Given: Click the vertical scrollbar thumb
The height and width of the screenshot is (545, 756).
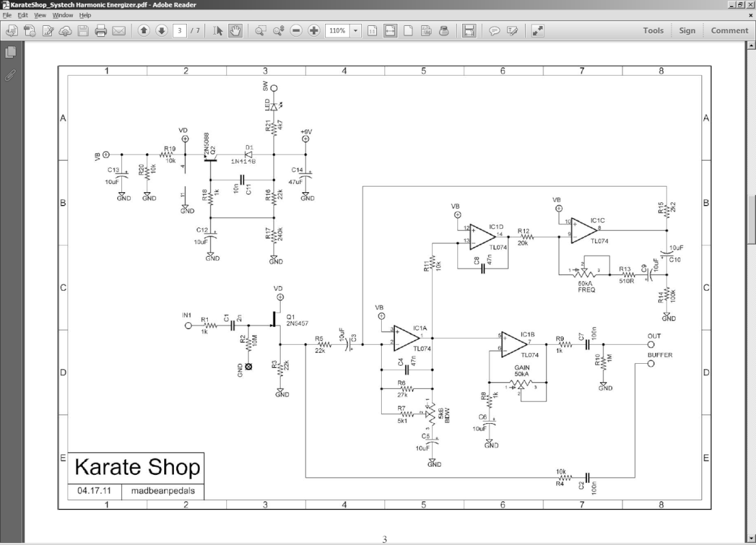Looking at the screenshot, I should 751,220.
